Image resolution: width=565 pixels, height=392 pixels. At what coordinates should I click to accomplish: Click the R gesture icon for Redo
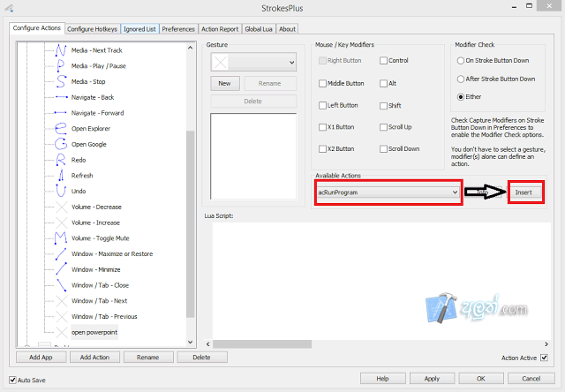point(61,160)
